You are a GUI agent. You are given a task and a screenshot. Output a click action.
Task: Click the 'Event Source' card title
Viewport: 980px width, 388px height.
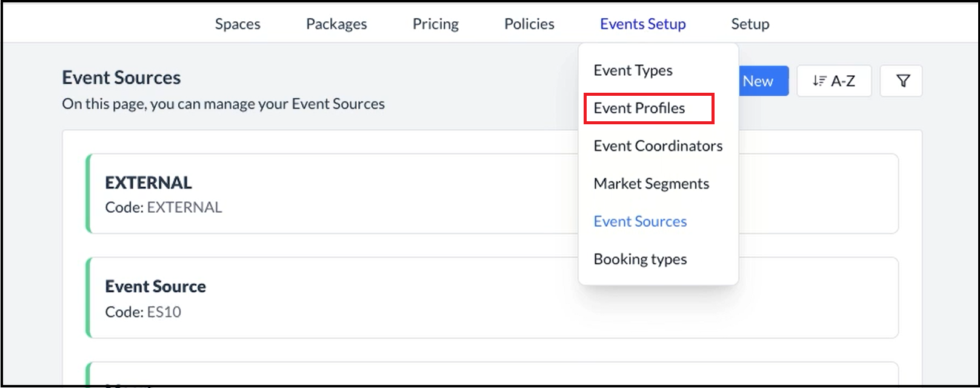coord(155,286)
